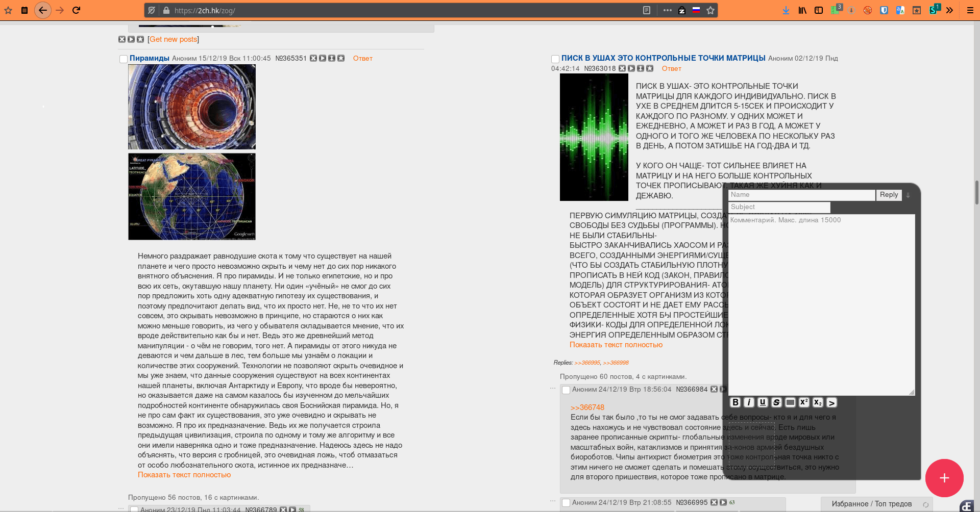Follow the quoted post link >>366748

click(587, 407)
